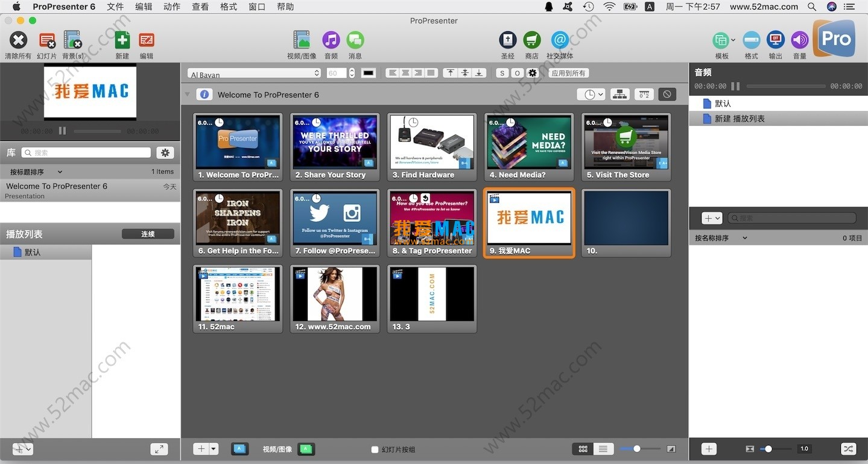Open the 视频/图像 media bin
868x464 pixels.
[x=302, y=40]
